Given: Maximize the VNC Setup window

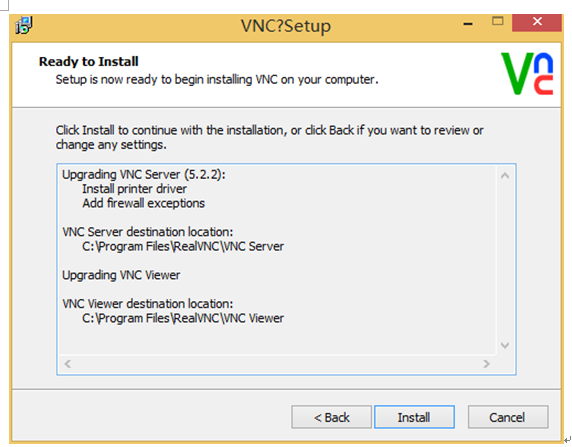Looking at the screenshot, I should pos(498,21).
